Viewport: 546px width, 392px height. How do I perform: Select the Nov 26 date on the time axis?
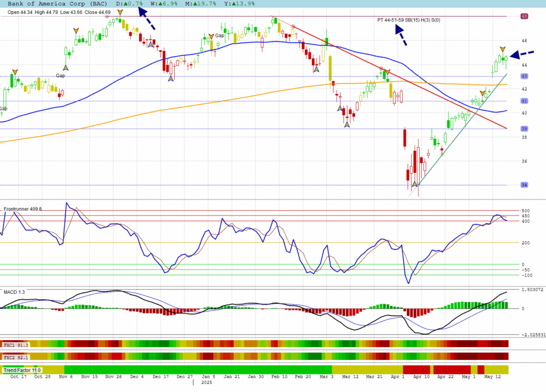114,377
